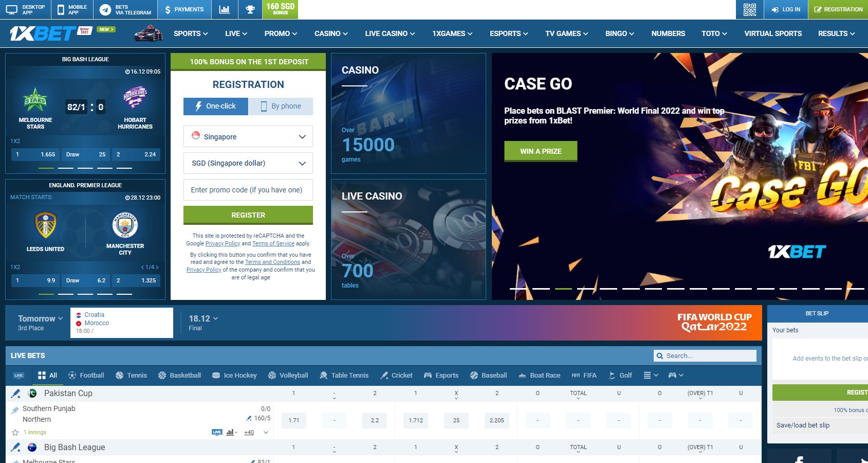868x463 pixels.
Task: Select the All sports filter
Action: [x=48, y=376]
